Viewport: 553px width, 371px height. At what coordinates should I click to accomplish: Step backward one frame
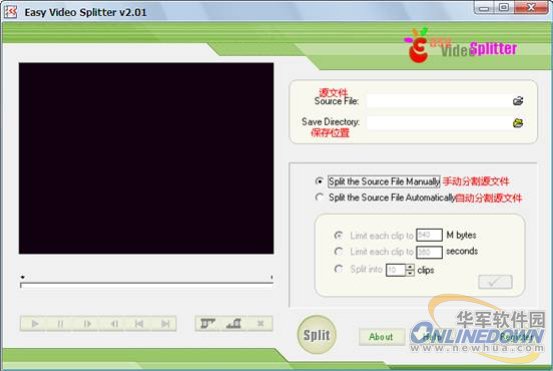click(x=114, y=323)
